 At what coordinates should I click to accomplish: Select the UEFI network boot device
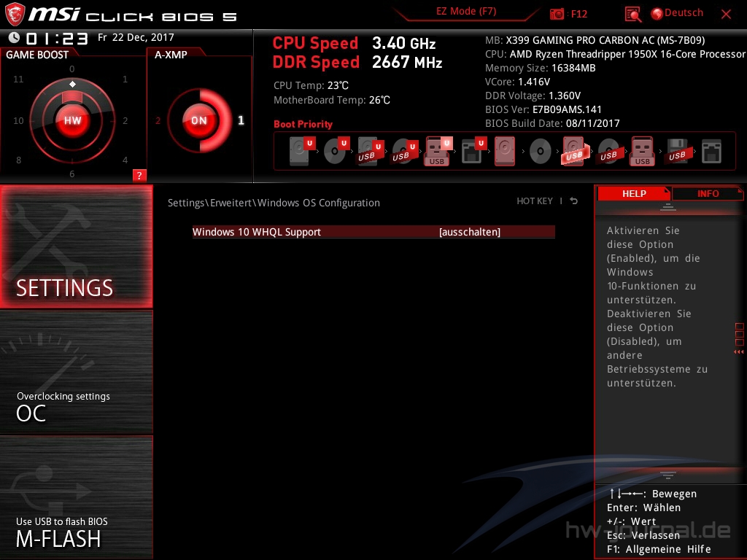(473, 151)
